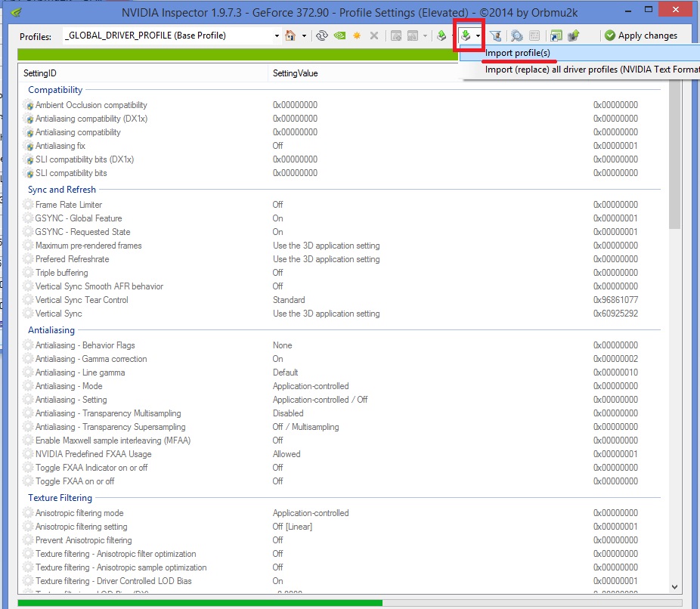Click the monitor shortcut icon in toolbar

pos(556,36)
